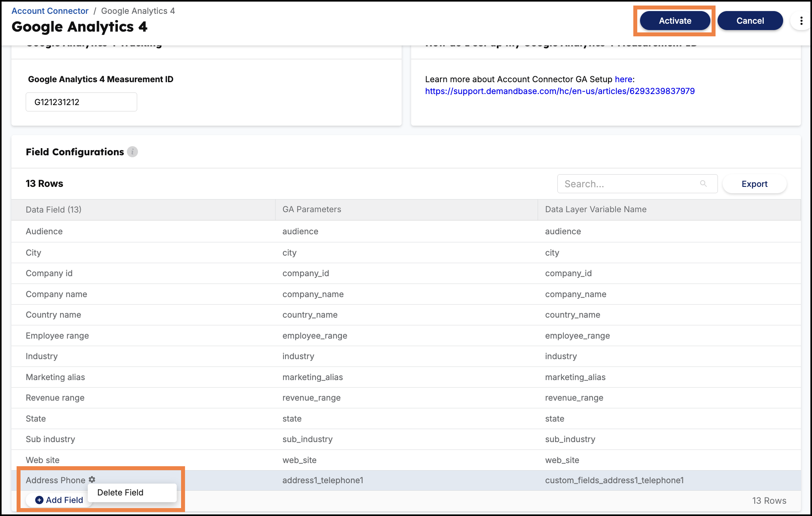
Task: Open the support.demandbase.com article URL
Action: pyautogui.click(x=560, y=91)
